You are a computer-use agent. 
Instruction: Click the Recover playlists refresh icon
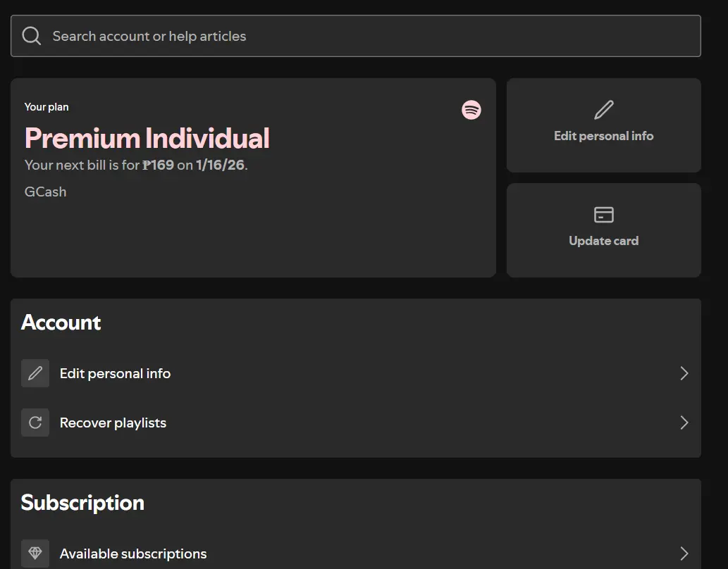coord(35,423)
